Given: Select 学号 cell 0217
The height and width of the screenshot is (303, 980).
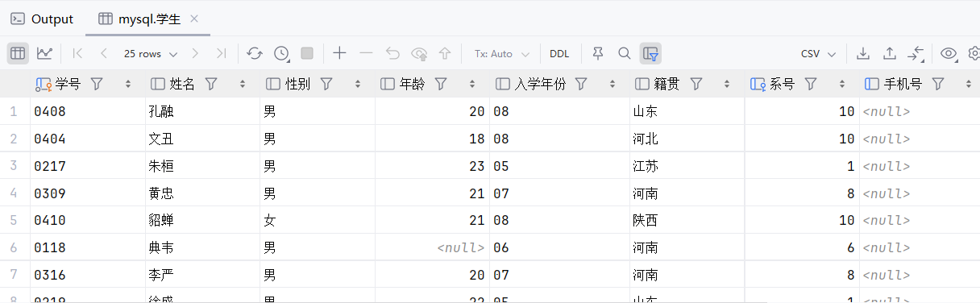Looking at the screenshot, I should [88, 166].
